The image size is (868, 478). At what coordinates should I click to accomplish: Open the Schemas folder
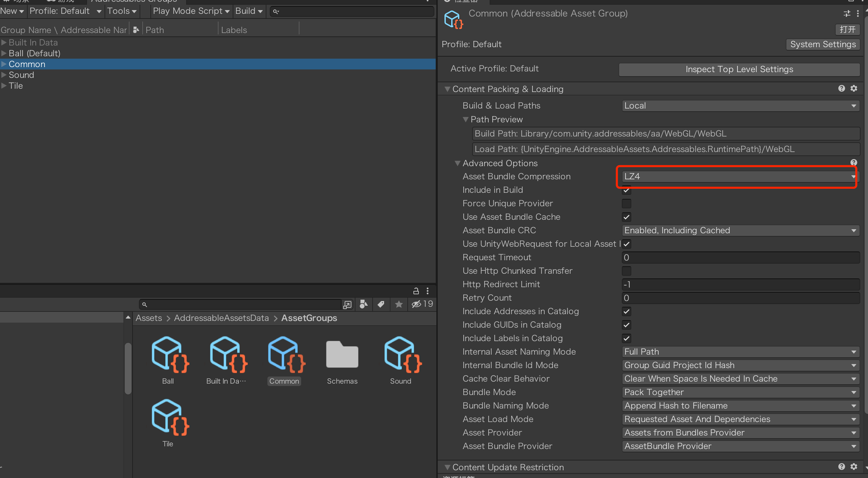(x=342, y=355)
